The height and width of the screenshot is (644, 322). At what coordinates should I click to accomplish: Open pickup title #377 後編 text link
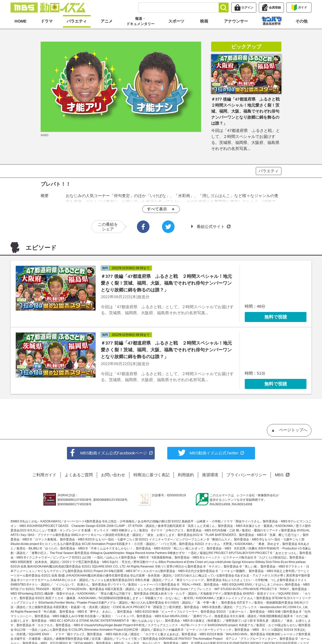(x=245, y=111)
